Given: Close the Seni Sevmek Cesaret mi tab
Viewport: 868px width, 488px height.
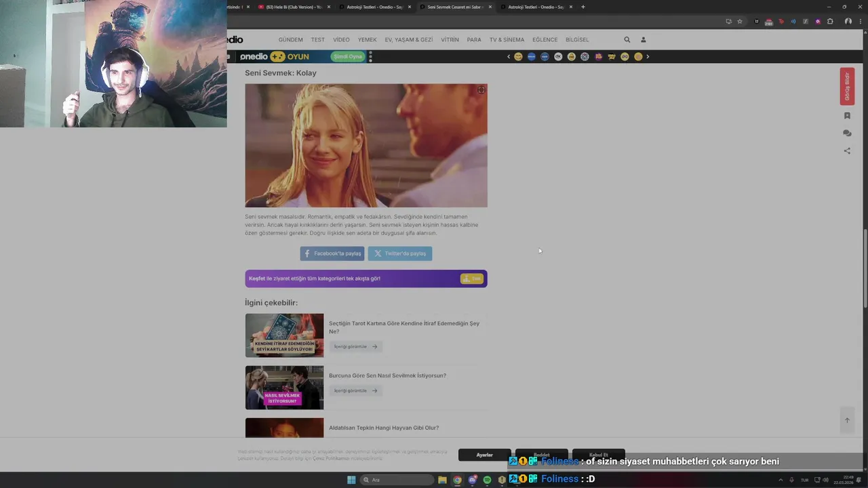Looking at the screenshot, I should 490,7.
